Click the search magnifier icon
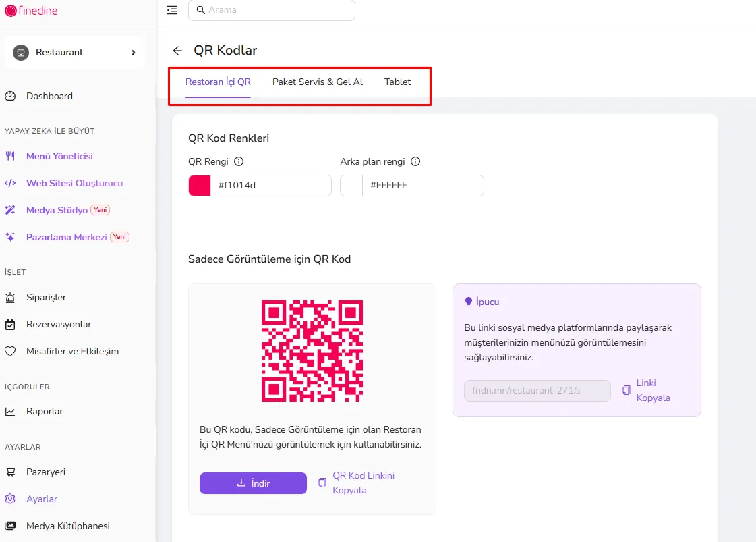 tap(200, 9)
